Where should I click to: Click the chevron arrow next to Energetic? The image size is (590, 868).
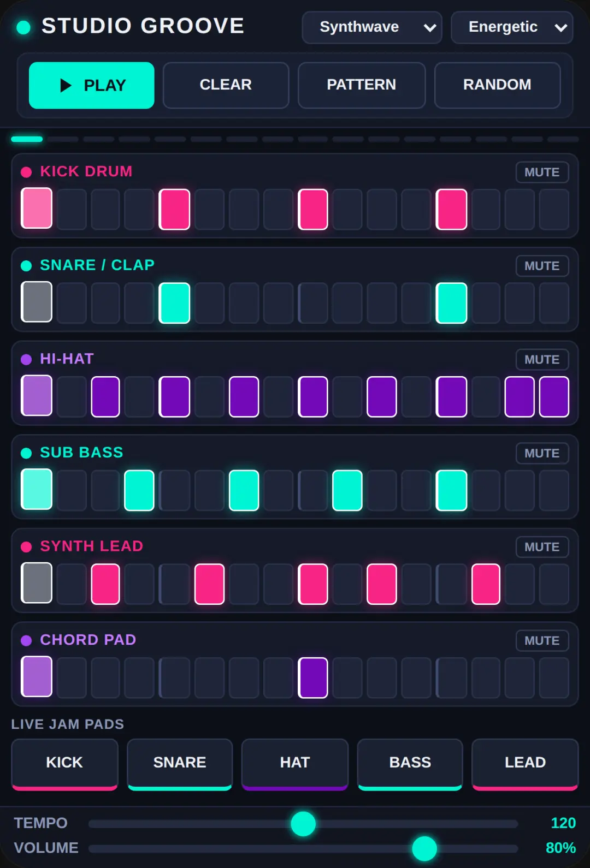coord(560,28)
